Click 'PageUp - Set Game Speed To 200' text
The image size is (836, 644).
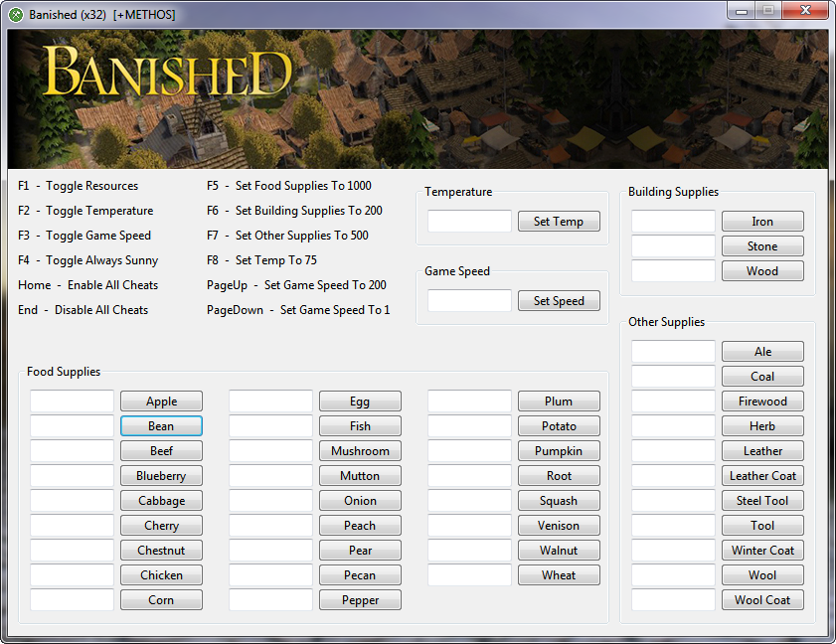tap(296, 285)
